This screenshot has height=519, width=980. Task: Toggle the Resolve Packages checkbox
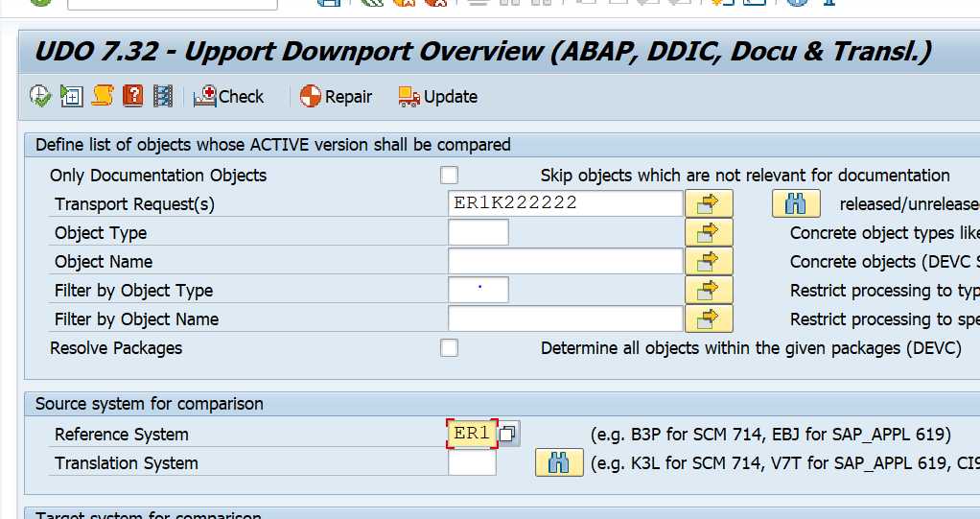click(449, 348)
